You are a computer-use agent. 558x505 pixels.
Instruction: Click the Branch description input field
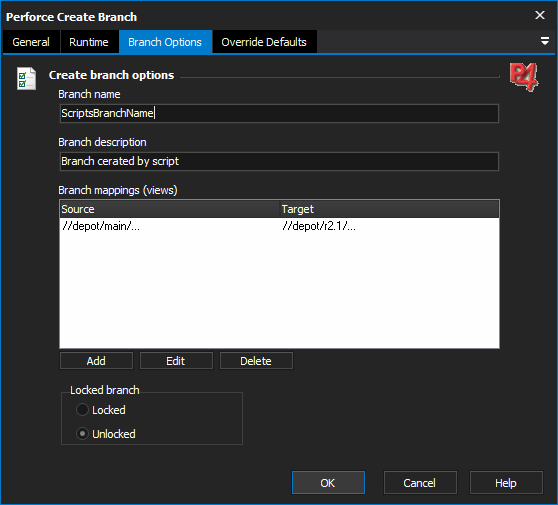click(279, 161)
